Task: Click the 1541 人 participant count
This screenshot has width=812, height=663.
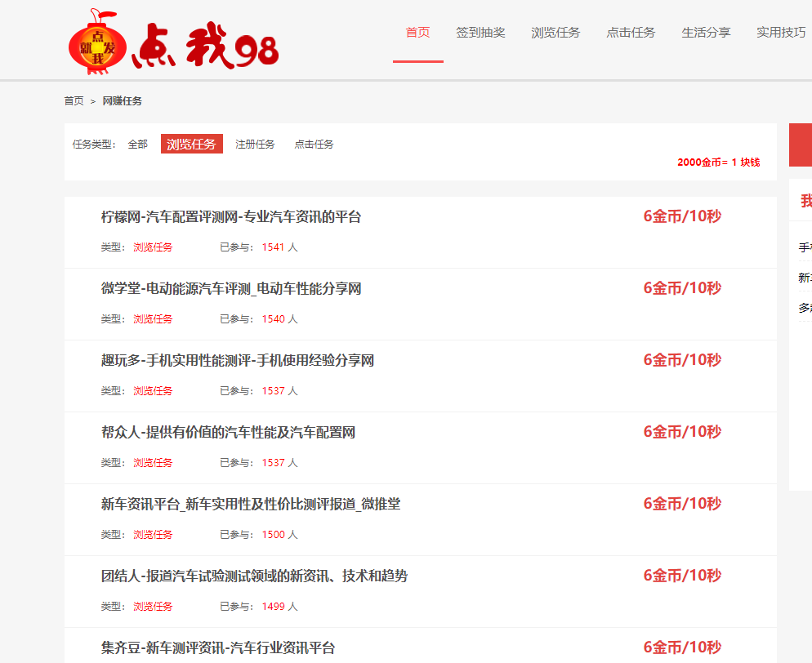Action: tap(279, 247)
